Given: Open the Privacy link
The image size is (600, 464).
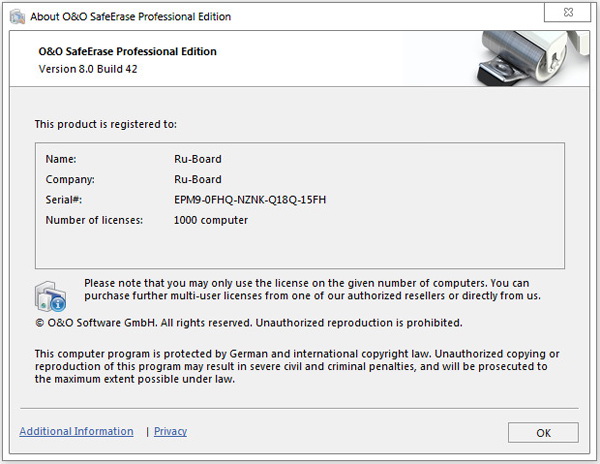Looking at the screenshot, I should coord(170,431).
